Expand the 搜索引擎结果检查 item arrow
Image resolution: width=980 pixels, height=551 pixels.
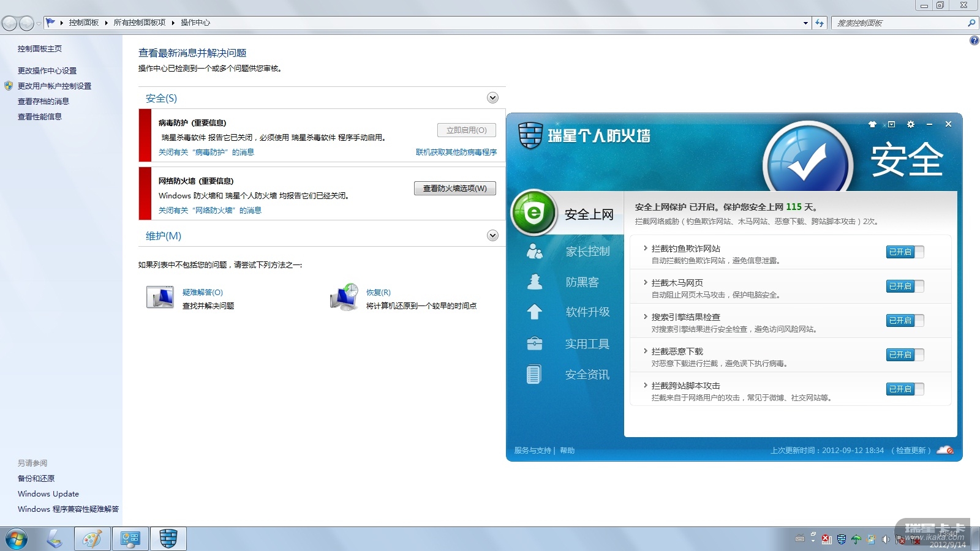(645, 317)
